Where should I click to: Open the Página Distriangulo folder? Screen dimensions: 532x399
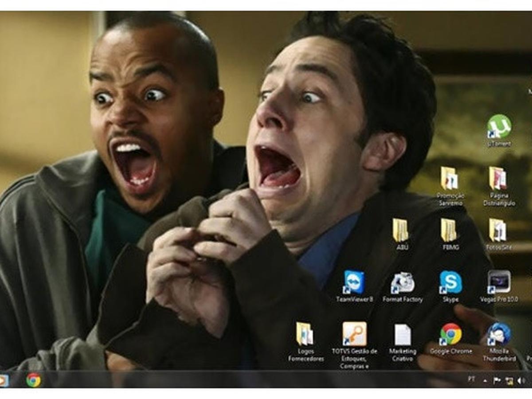499,186
